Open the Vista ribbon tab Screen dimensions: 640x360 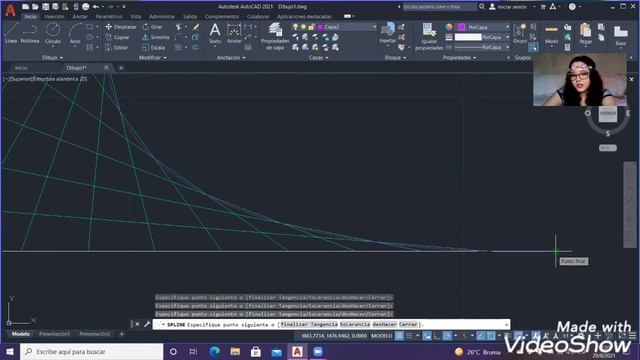(136, 16)
